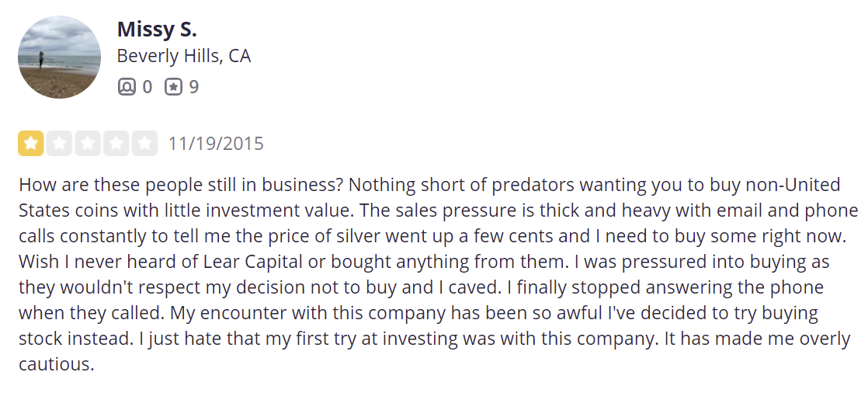The image size is (868, 393).
Task: Click the first yellow rating star
Action: (x=31, y=144)
